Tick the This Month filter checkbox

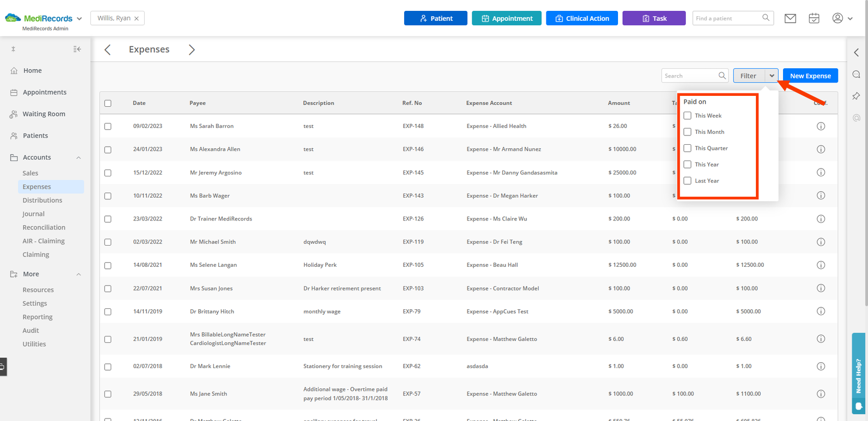[x=687, y=132]
